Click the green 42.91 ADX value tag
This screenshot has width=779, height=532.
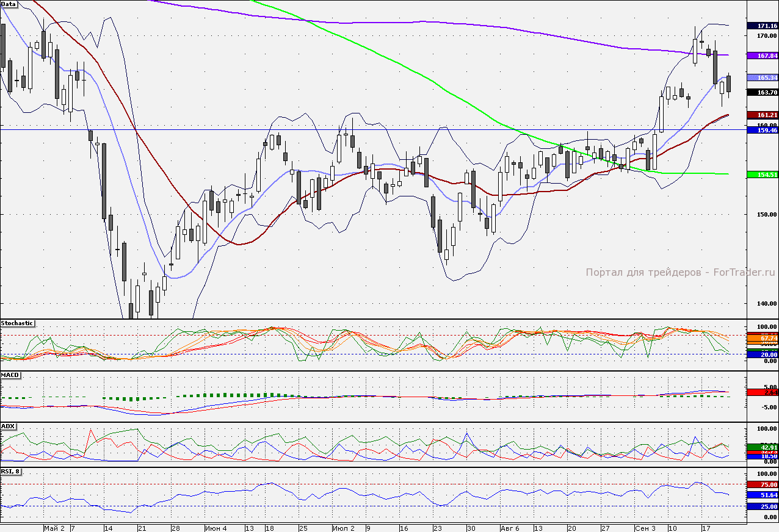click(x=763, y=447)
